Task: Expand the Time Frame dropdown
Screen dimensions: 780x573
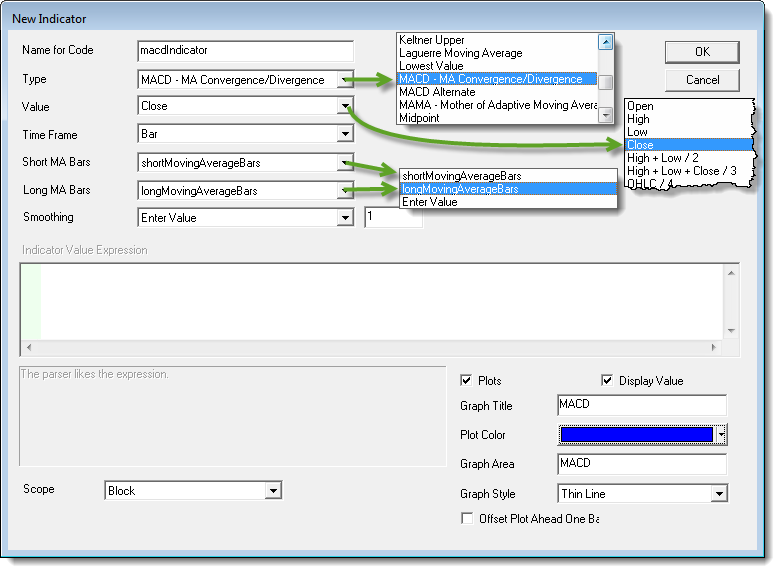Action: pos(345,134)
